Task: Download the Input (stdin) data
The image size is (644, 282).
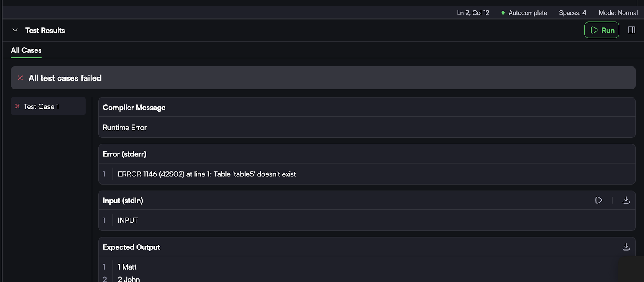Action: tap(626, 200)
